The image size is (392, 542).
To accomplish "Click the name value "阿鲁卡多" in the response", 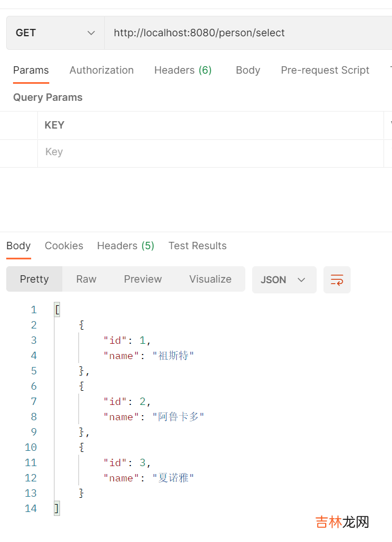I will pyautogui.click(x=178, y=417).
